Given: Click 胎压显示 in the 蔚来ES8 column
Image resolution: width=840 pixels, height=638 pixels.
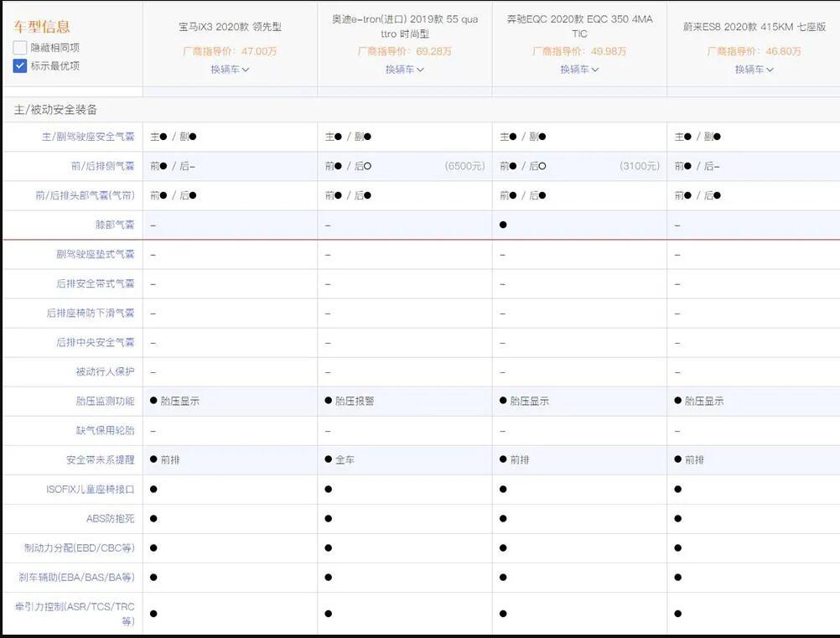Looking at the screenshot, I should [704, 402].
